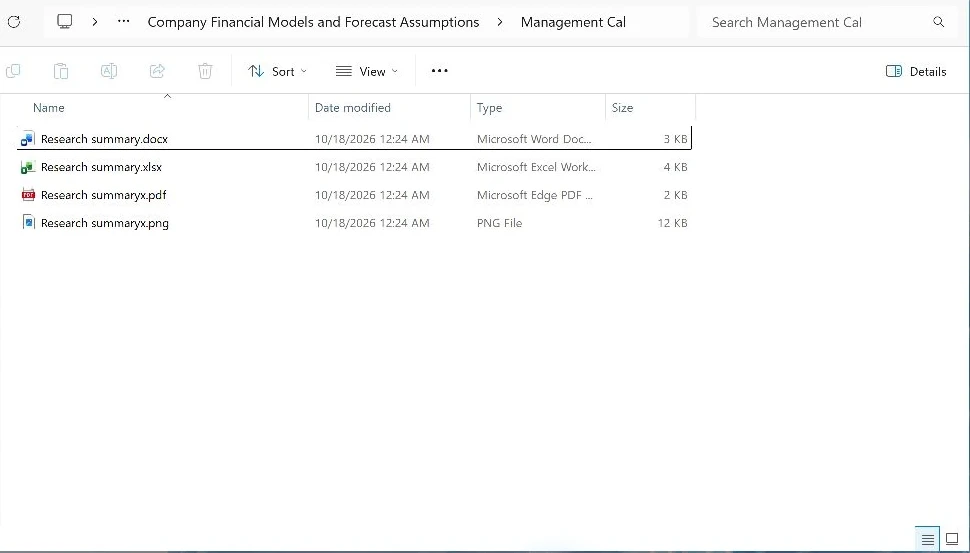Select Research summaryx.png file
This screenshot has height=553, width=970.
coord(354,223)
